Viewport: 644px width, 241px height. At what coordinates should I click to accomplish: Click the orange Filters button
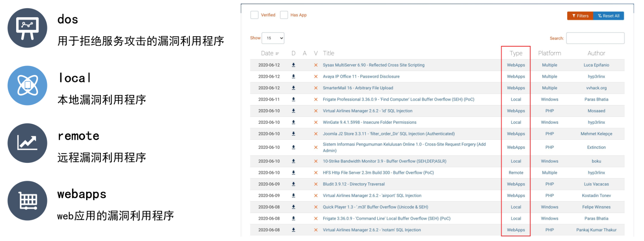point(580,16)
